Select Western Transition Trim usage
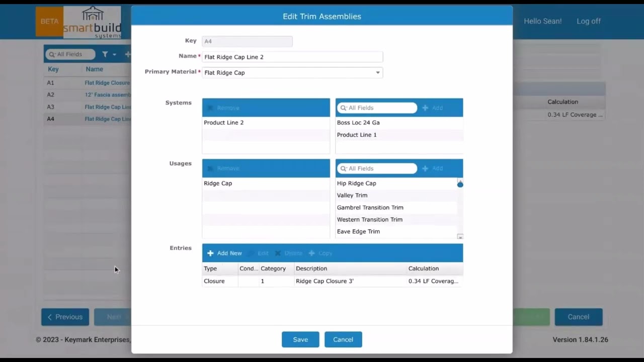Image resolution: width=644 pixels, height=362 pixels. pyautogui.click(x=396, y=220)
